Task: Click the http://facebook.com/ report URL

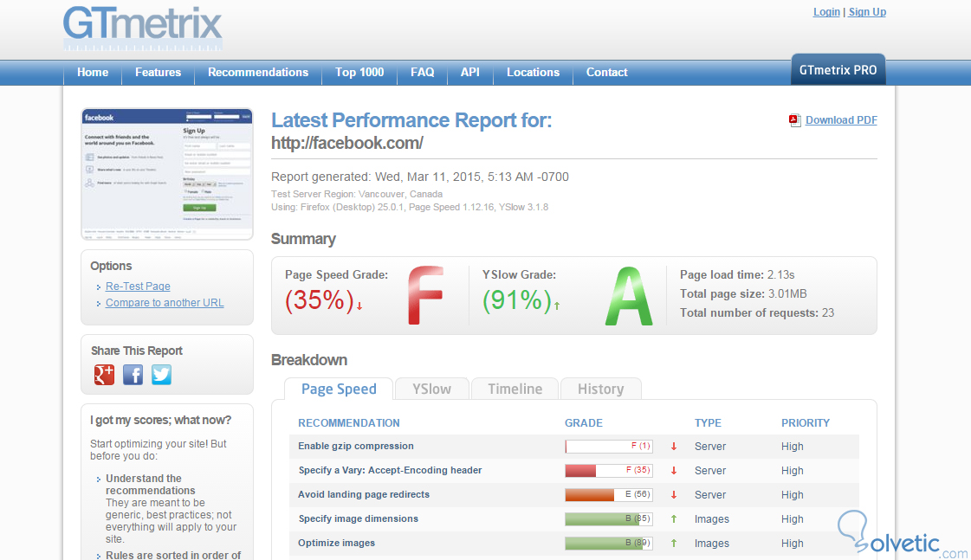Action: (347, 143)
